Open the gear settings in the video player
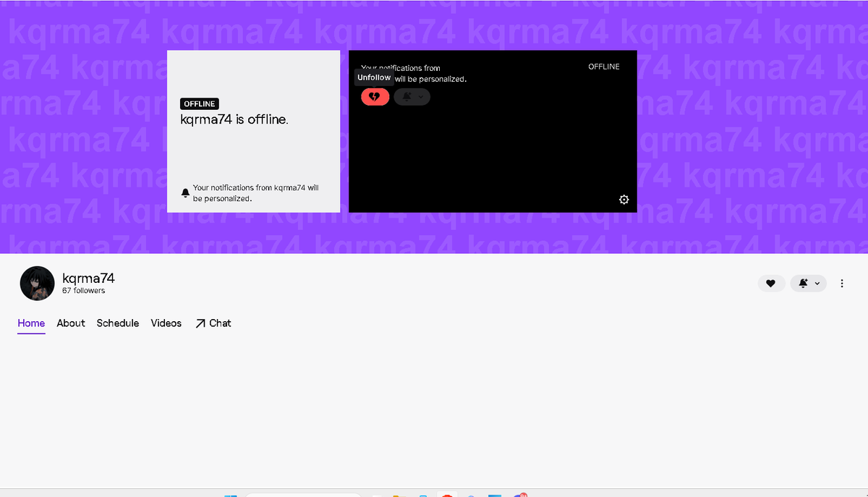The width and height of the screenshot is (868, 497). point(624,200)
